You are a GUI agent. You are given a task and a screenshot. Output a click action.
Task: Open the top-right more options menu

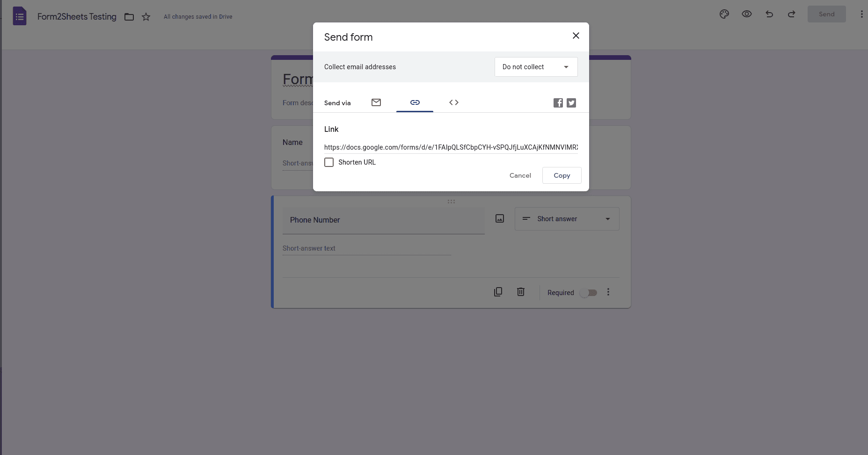coord(861,14)
